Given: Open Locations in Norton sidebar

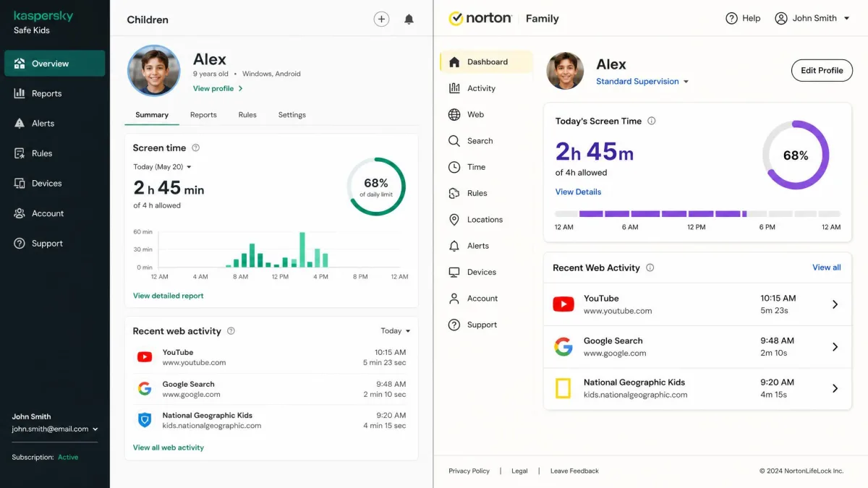Looking at the screenshot, I should (x=486, y=220).
